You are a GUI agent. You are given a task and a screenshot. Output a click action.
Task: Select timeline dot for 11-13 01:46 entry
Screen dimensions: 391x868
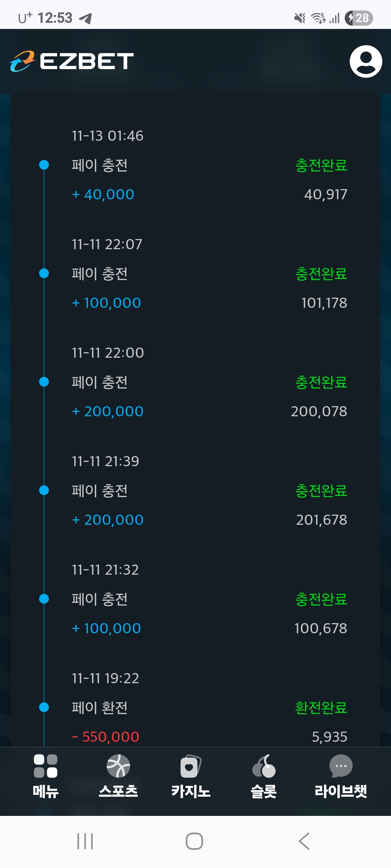(x=44, y=165)
